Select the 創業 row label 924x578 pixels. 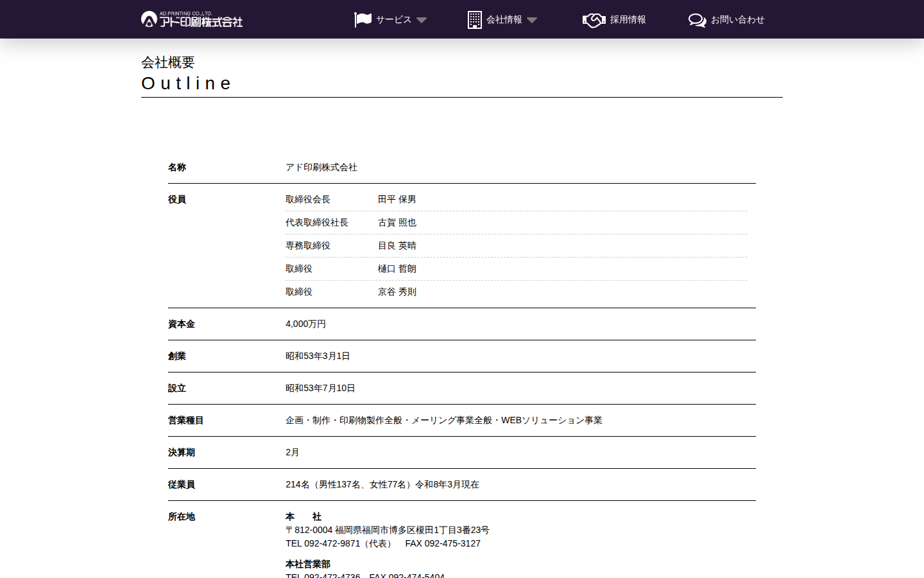click(x=177, y=356)
